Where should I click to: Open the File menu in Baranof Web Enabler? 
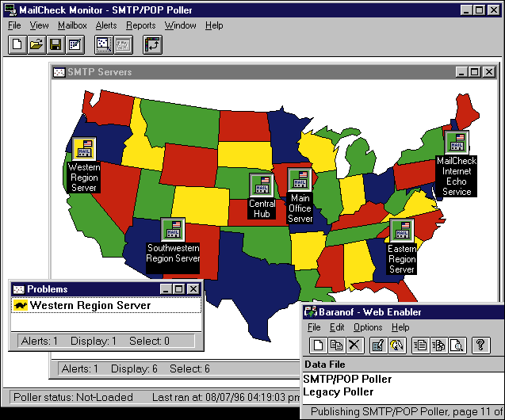coord(314,327)
